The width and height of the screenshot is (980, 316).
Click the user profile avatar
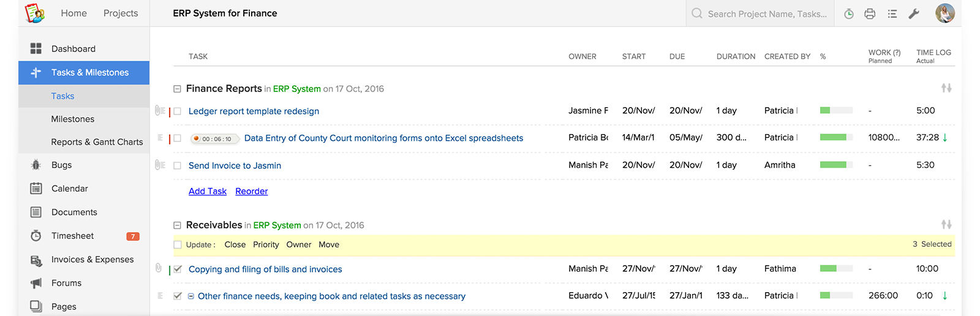944,13
